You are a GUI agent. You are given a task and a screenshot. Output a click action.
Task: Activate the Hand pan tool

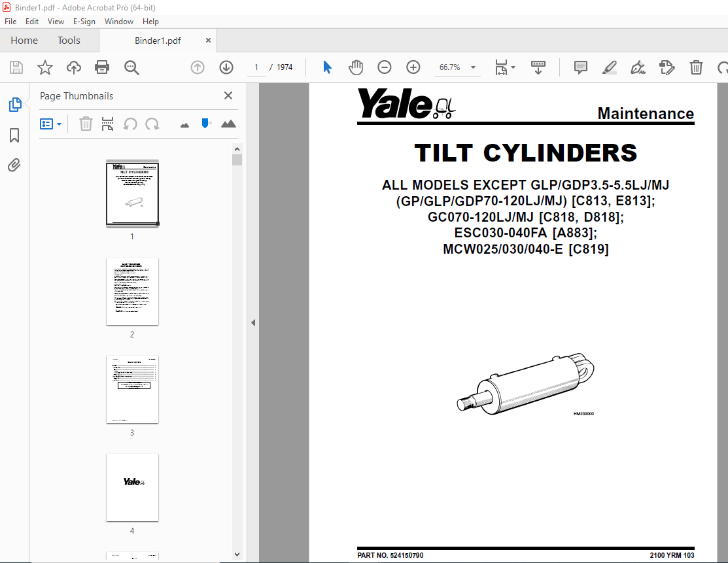[x=356, y=67]
